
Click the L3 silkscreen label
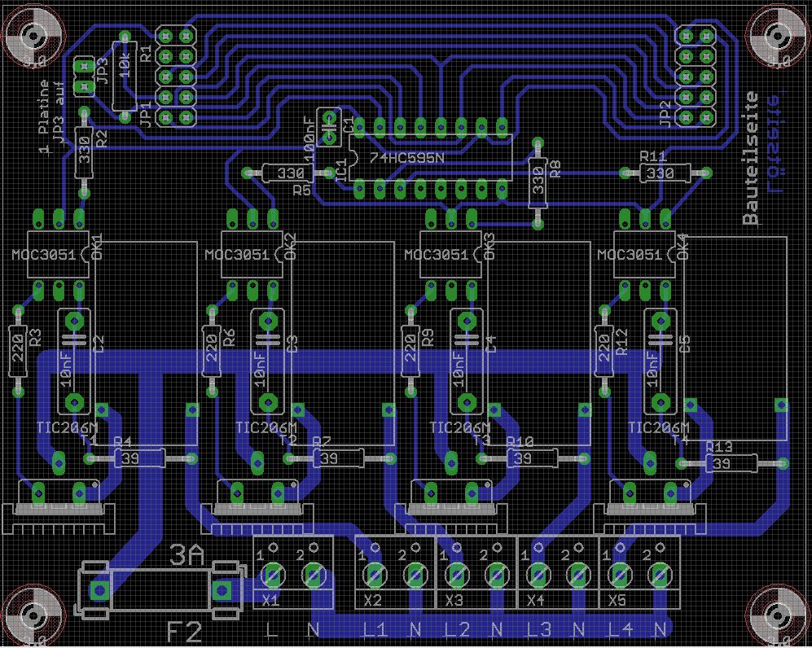click(539, 630)
